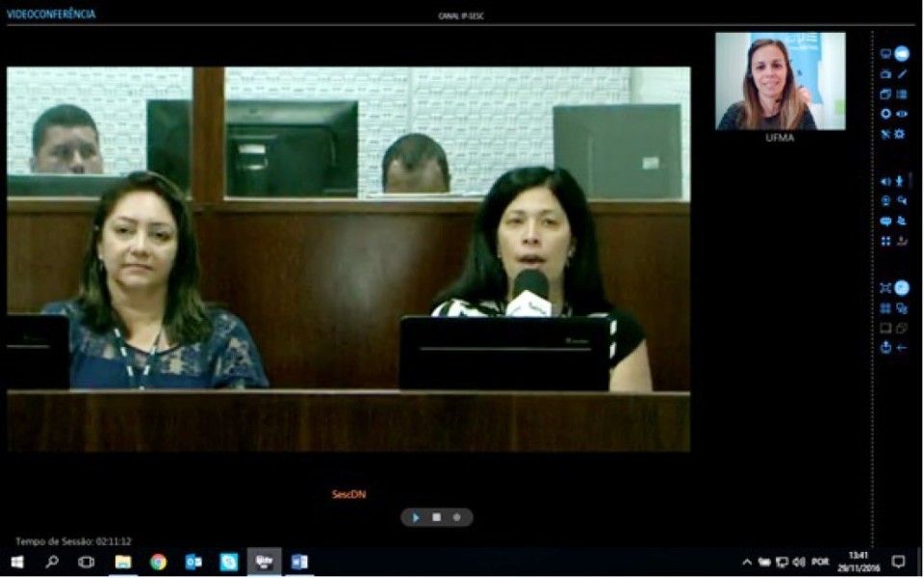Click the "SescDN" label below the main video
Screen dimensions: 924x578
coord(348,494)
